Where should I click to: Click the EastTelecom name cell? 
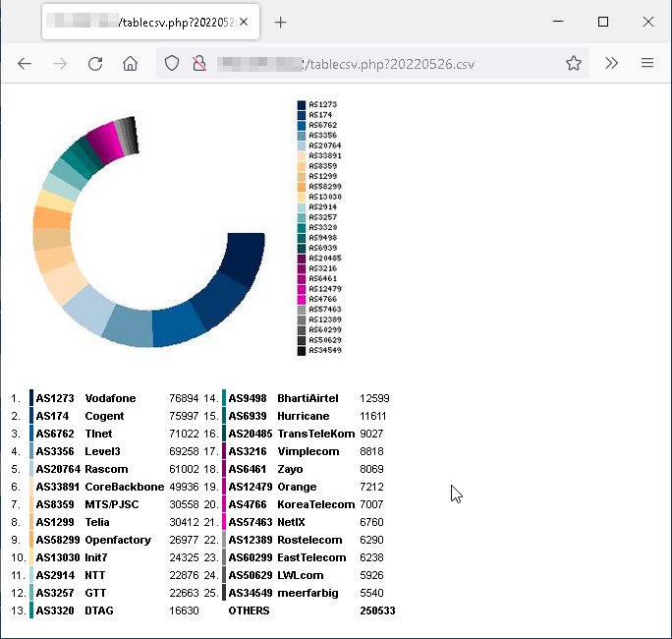tap(311, 557)
